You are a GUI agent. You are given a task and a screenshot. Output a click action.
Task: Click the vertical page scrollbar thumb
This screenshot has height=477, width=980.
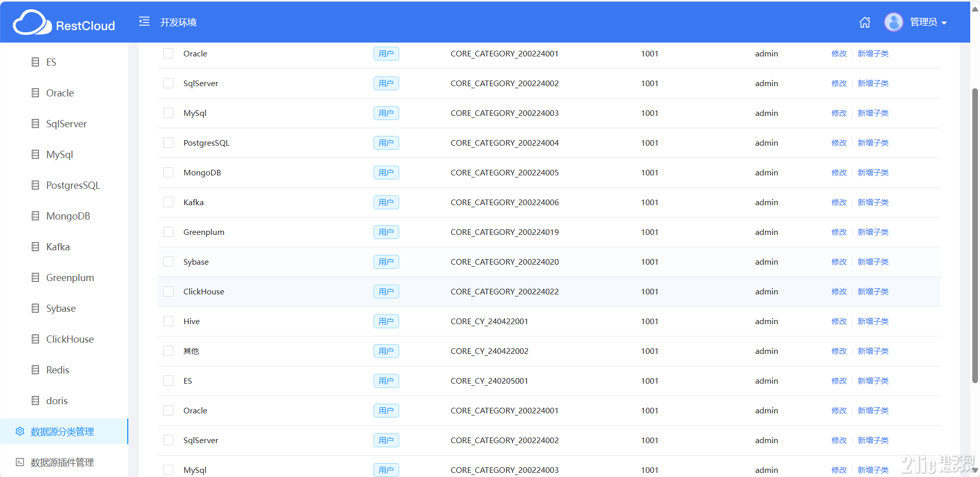[x=975, y=236]
